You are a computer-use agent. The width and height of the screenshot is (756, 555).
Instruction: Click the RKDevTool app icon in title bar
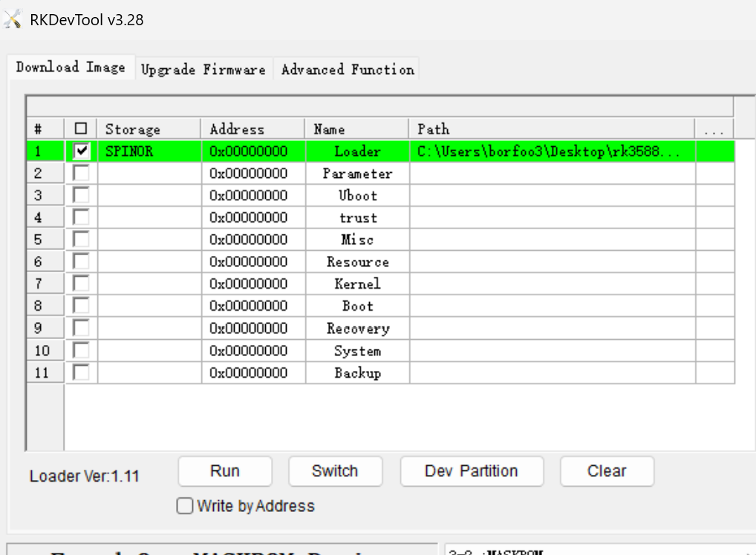pyautogui.click(x=13, y=20)
